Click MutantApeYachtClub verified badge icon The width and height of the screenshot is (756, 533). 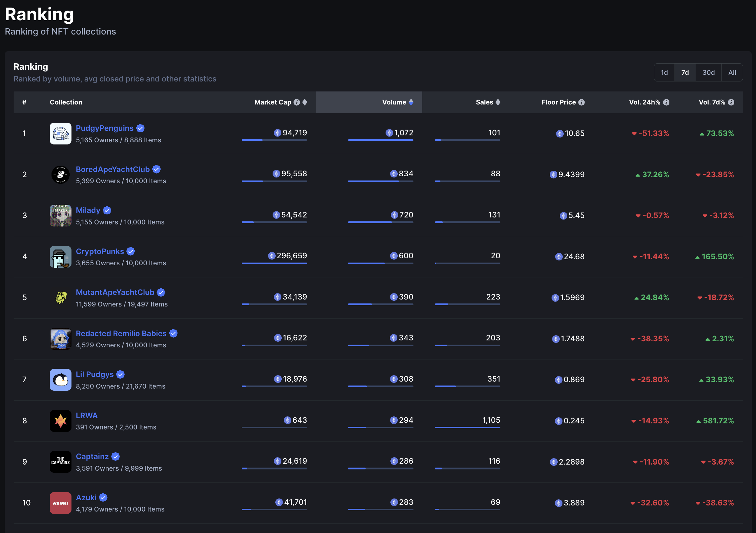(161, 292)
